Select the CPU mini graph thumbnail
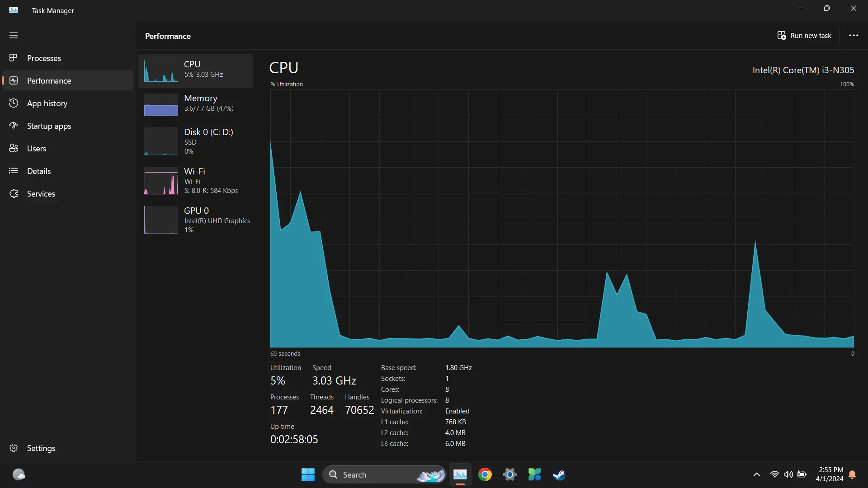The height and width of the screenshot is (488, 868). (161, 71)
